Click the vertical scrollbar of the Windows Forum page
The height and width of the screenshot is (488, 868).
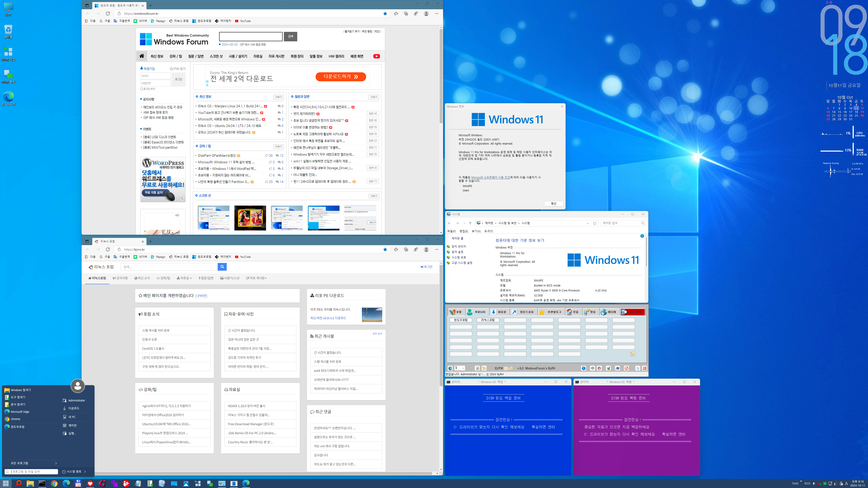click(441, 76)
